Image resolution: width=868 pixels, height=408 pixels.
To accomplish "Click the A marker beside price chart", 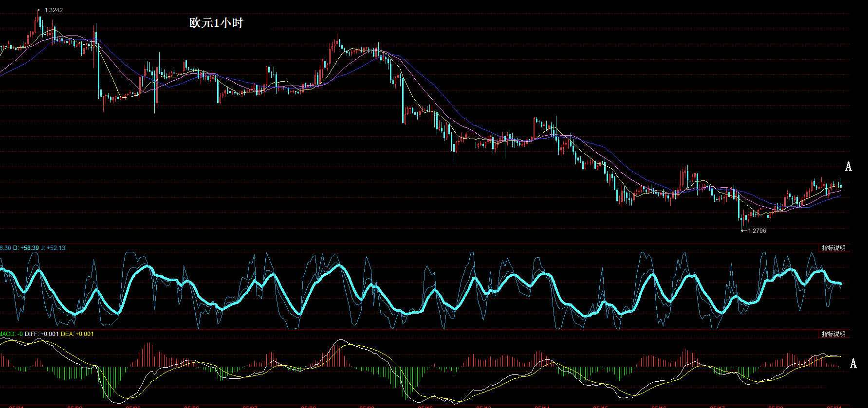I will pos(848,167).
